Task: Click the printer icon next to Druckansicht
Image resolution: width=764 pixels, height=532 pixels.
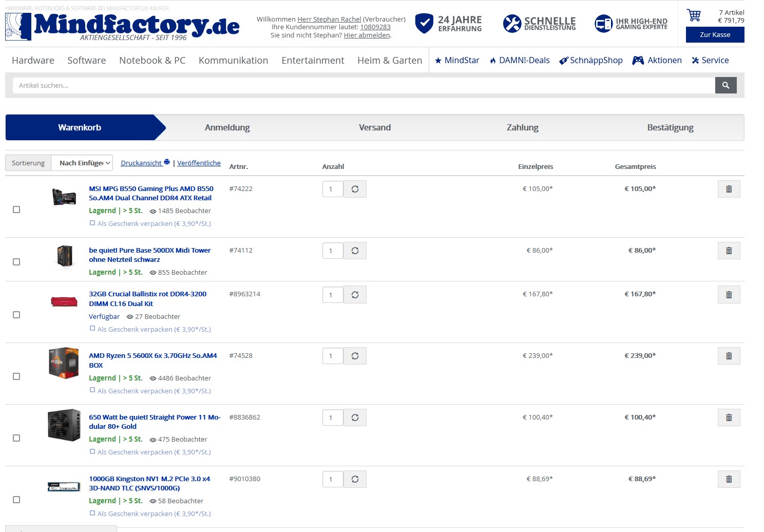Action: (166, 162)
